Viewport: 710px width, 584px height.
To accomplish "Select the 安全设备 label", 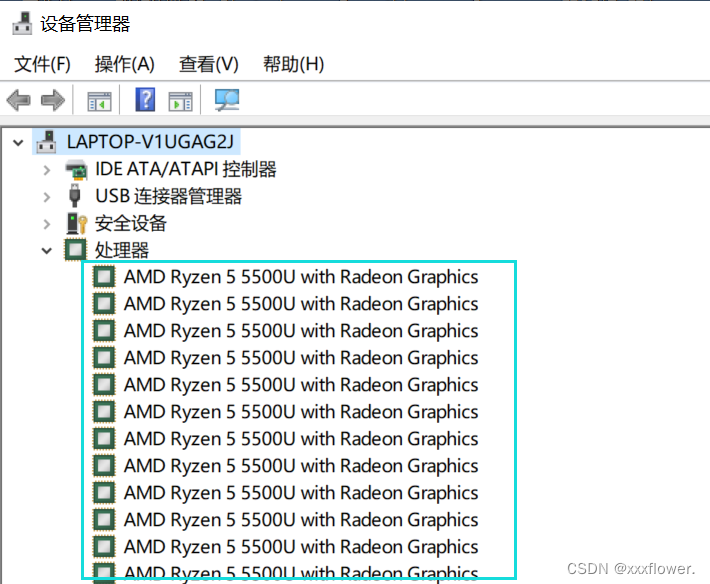I will pyautogui.click(x=131, y=223).
